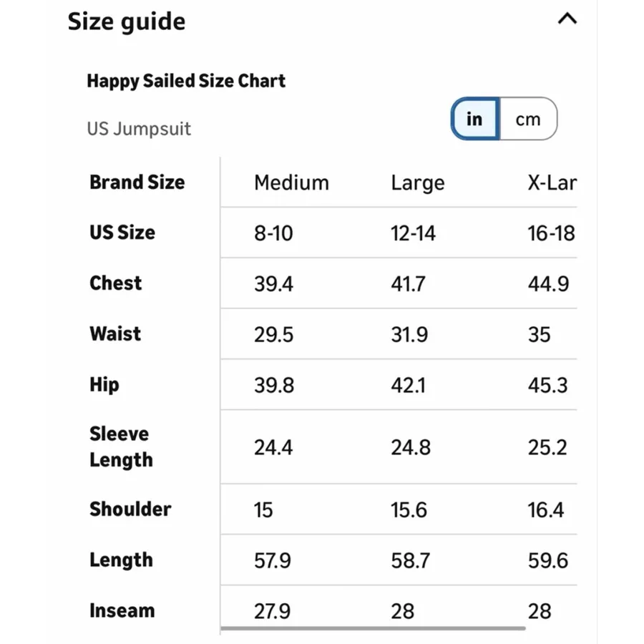Click the Size guide heading
This screenshot has width=644, height=644.
[127, 21]
